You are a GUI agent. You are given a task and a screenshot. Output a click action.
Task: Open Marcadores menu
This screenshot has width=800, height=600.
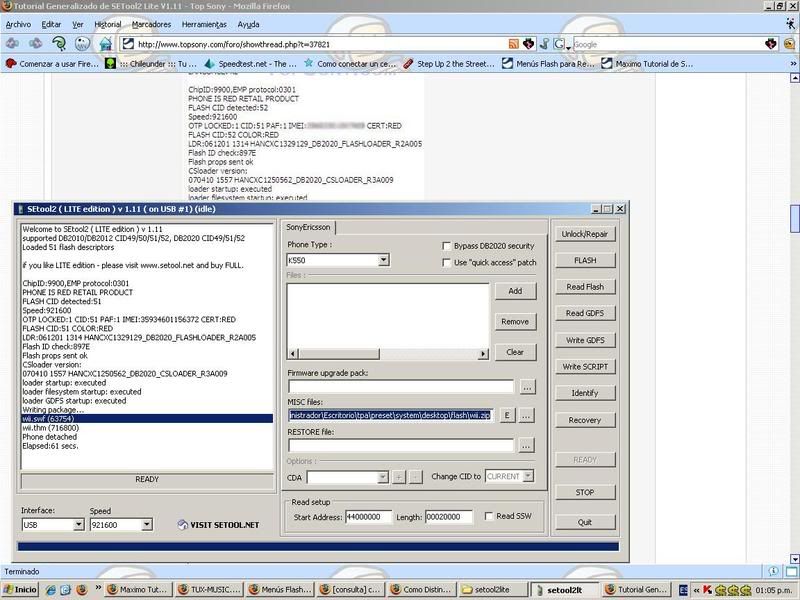pyautogui.click(x=152, y=24)
